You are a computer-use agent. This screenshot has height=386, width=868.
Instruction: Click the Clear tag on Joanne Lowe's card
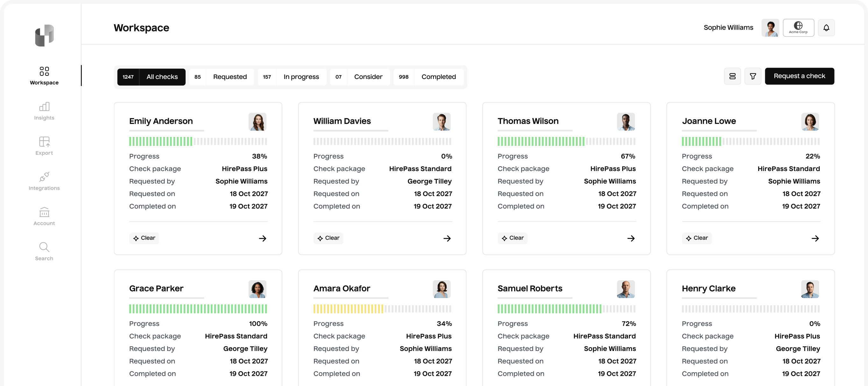pos(697,238)
